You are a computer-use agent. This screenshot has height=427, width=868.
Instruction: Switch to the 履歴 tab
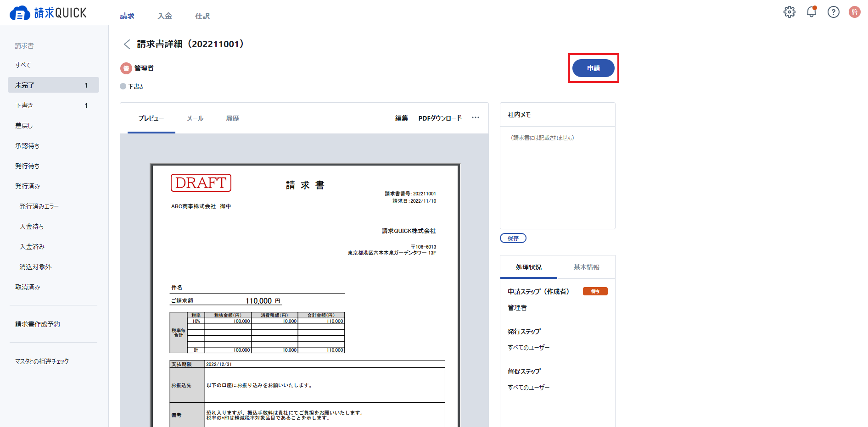tap(232, 118)
